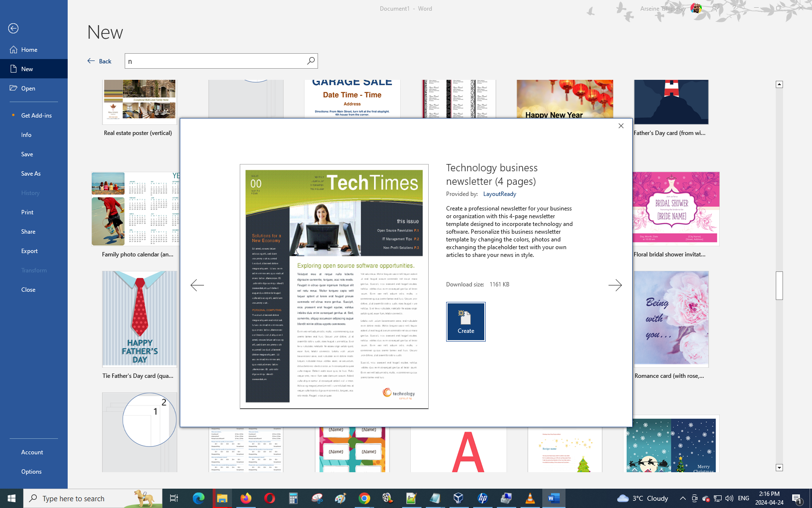Close the template preview dialog
Image resolution: width=812 pixels, height=508 pixels.
tap(621, 126)
